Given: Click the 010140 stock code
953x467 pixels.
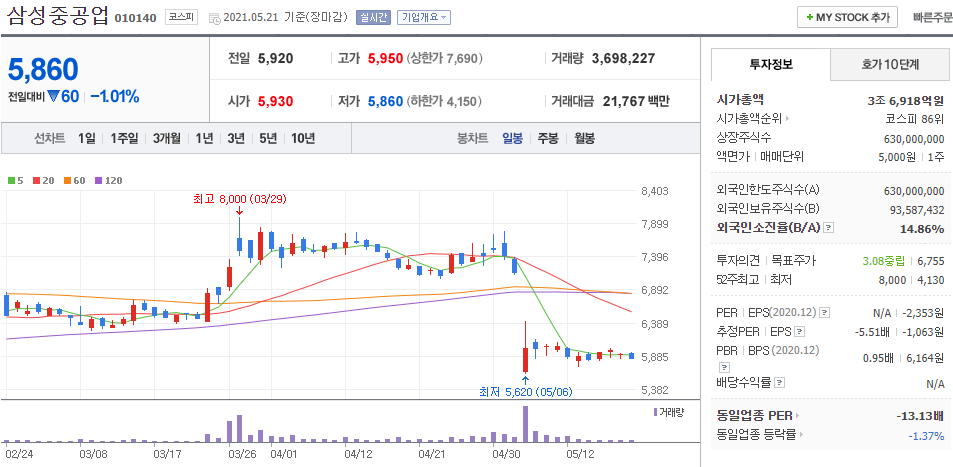Looking at the screenshot, I should [136, 17].
